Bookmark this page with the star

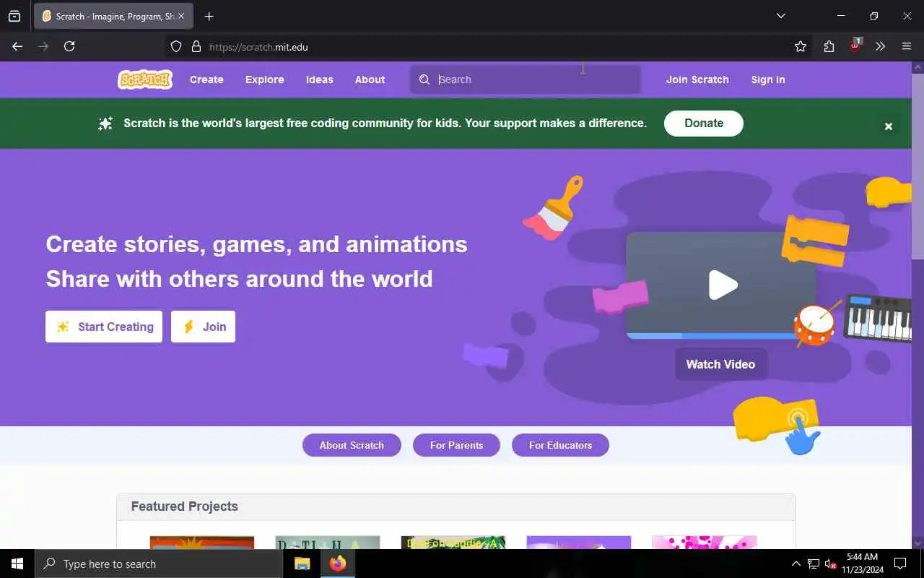click(801, 46)
